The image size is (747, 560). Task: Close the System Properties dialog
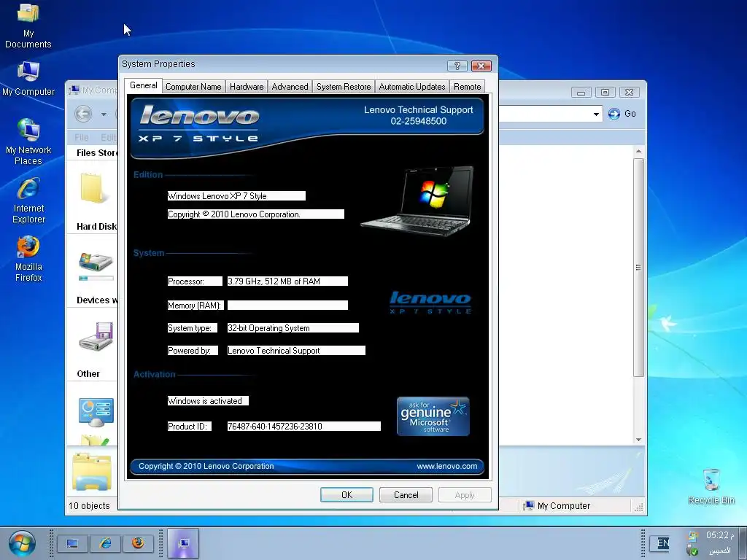481,66
